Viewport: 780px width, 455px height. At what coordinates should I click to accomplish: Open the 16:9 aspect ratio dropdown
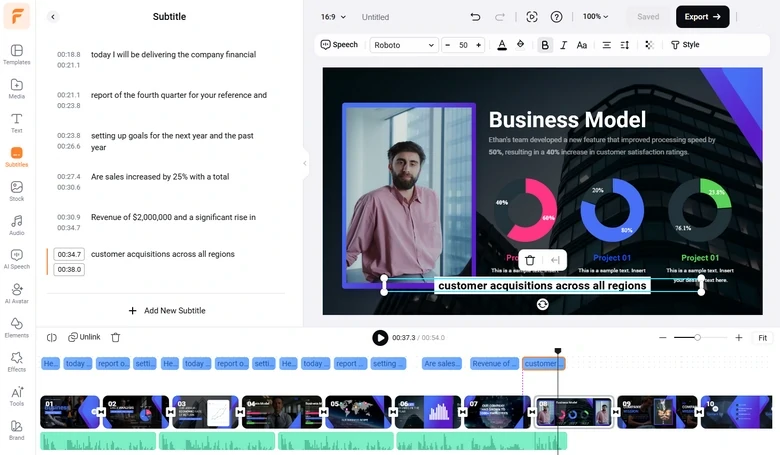click(x=333, y=17)
